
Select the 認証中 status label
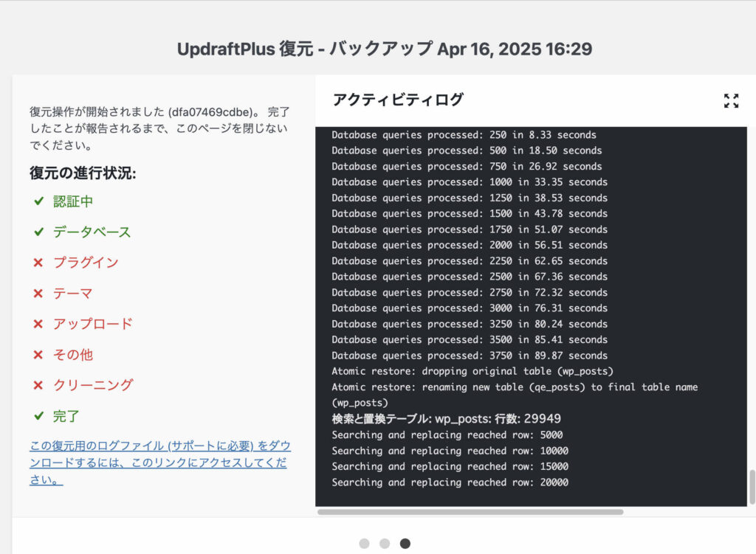pyautogui.click(x=73, y=201)
